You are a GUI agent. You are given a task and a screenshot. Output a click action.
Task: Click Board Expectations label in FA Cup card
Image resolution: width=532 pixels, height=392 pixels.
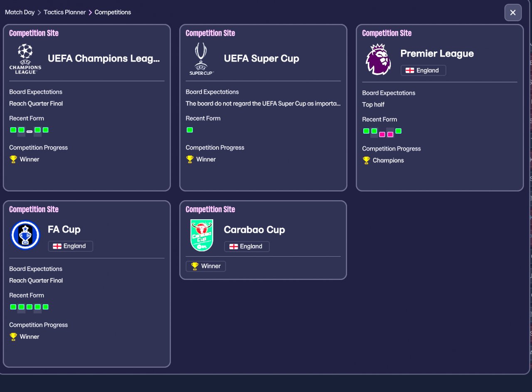click(36, 269)
